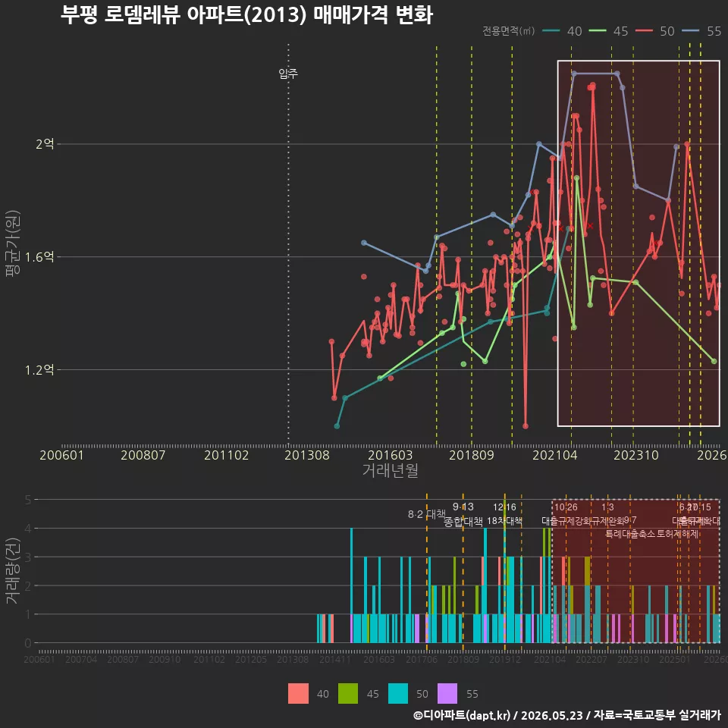
Task: Click the 1.6억 y-axis tick label
Action: click(x=39, y=257)
